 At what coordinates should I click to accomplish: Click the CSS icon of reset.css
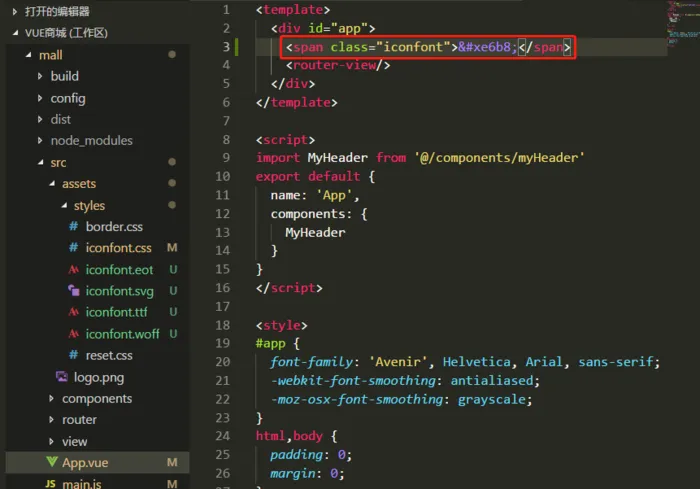click(x=74, y=355)
